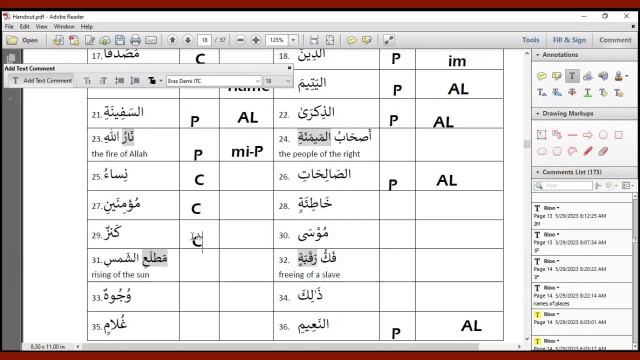The width and height of the screenshot is (640, 360).
Task: Toggle the Highlight Text tool in toolbar
Action: tap(367, 40)
